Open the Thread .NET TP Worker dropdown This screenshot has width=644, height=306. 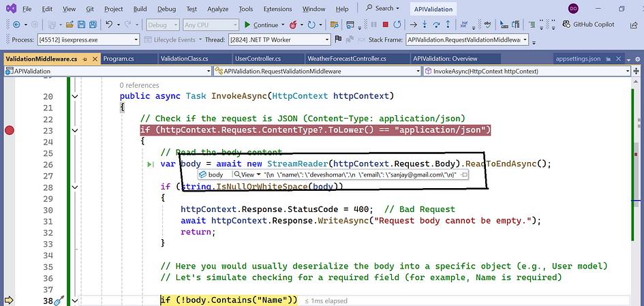click(x=279, y=40)
